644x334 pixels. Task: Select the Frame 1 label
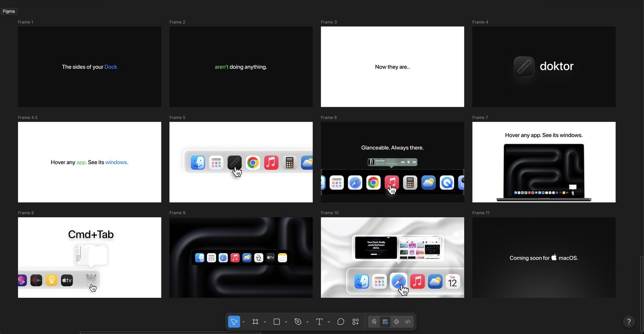coord(25,22)
